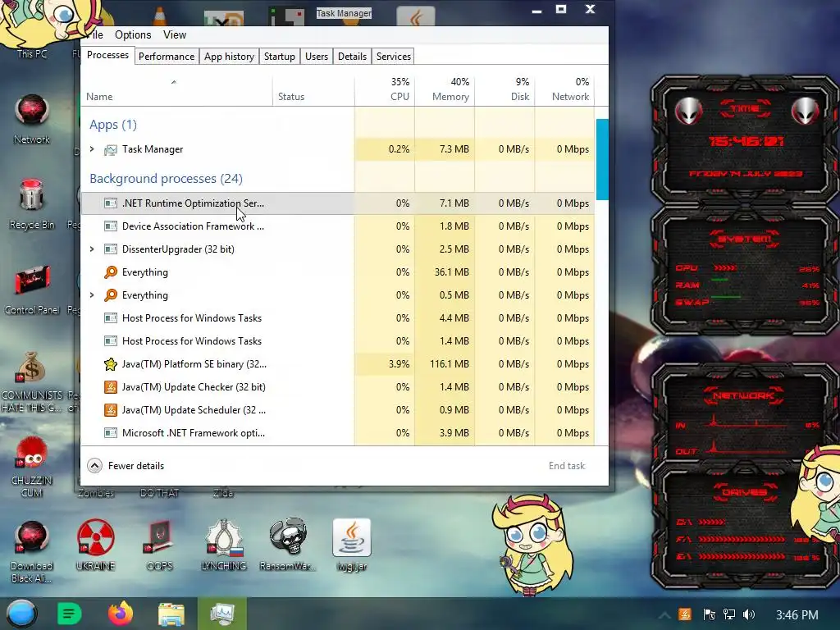Sort by the Disk column header

[504, 91]
